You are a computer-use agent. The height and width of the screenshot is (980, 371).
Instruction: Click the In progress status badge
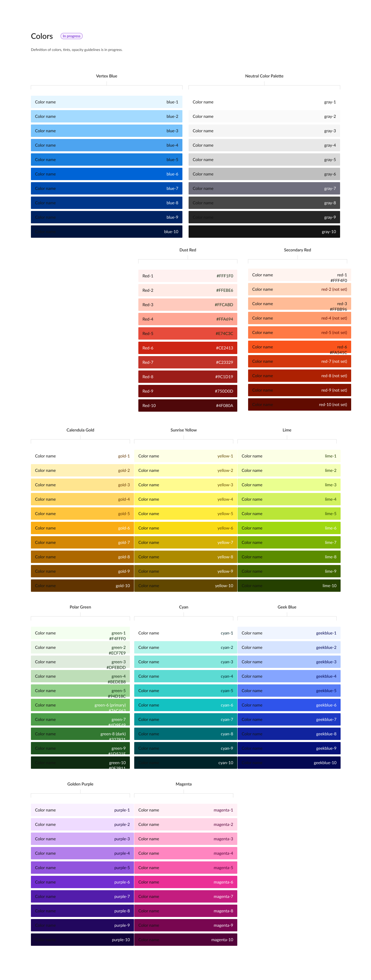(72, 36)
